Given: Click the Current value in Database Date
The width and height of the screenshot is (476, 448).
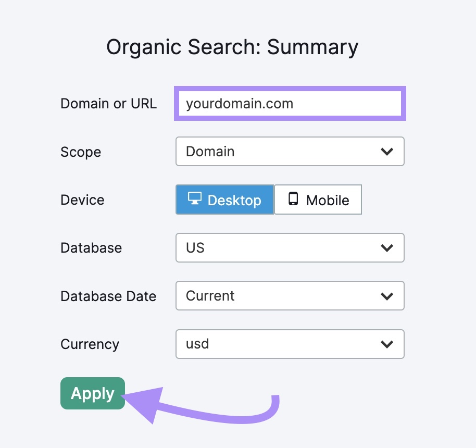Looking at the screenshot, I should point(209,296).
